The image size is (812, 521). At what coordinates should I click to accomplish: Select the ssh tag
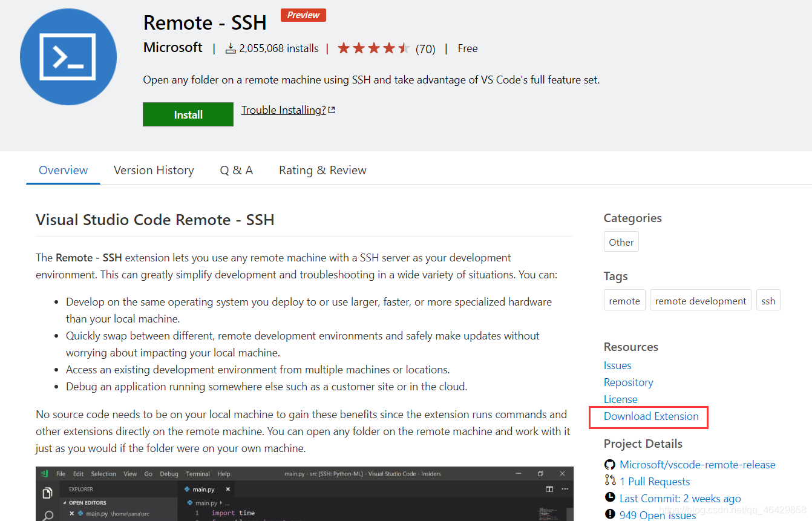click(768, 301)
